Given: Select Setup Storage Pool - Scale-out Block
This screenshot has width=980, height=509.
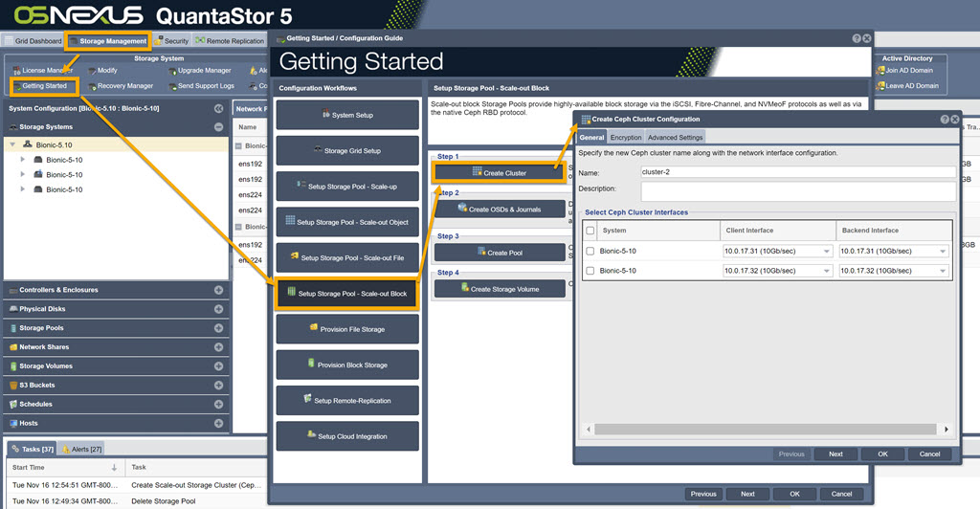Looking at the screenshot, I should (x=347, y=294).
